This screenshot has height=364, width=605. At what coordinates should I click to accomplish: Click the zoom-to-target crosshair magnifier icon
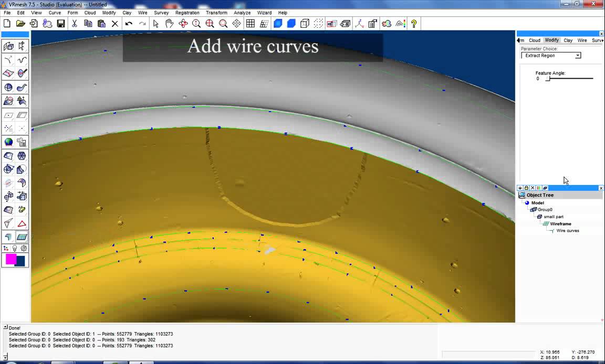tap(210, 24)
